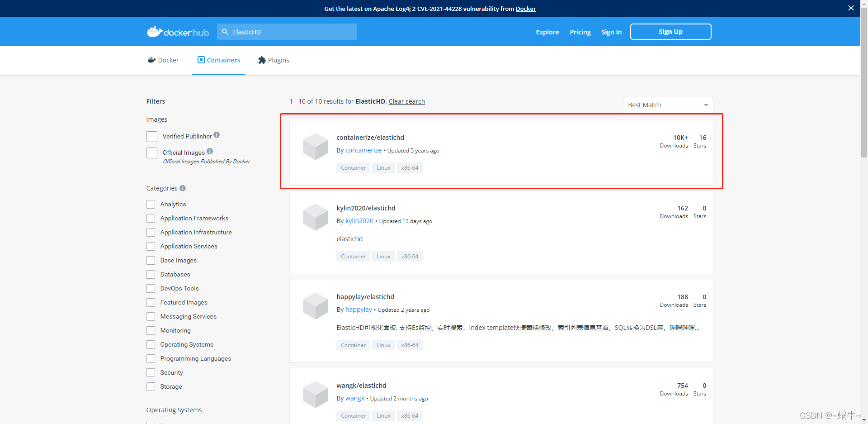The width and height of the screenshot is (868, 424).
Task: Click the Sign Up button
Action: tap(670, 32)
